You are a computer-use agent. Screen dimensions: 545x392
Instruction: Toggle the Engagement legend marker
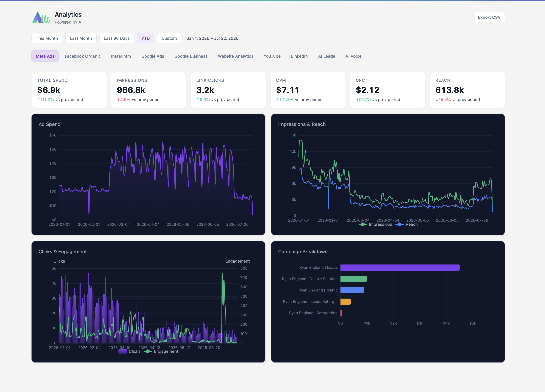coord(148,351)
